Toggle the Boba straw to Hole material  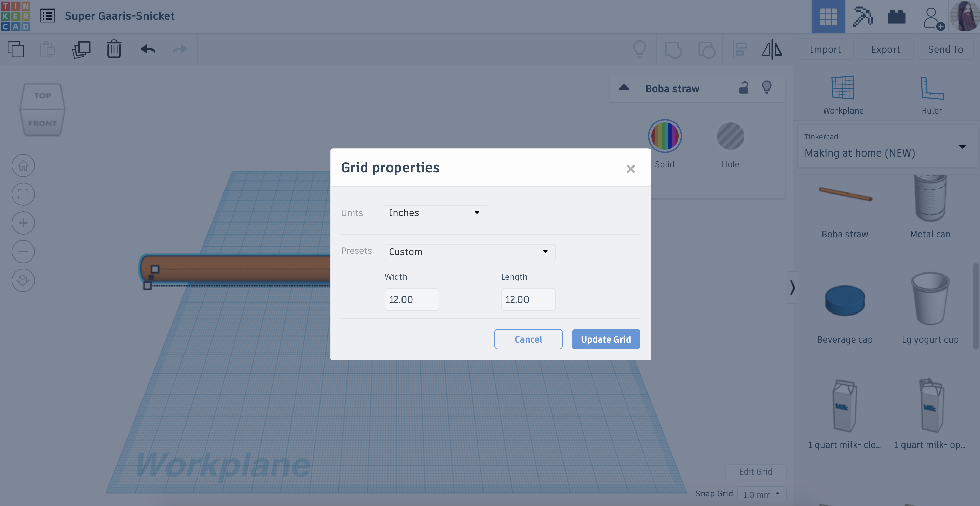pyautogui.click(x=730, y=136)
